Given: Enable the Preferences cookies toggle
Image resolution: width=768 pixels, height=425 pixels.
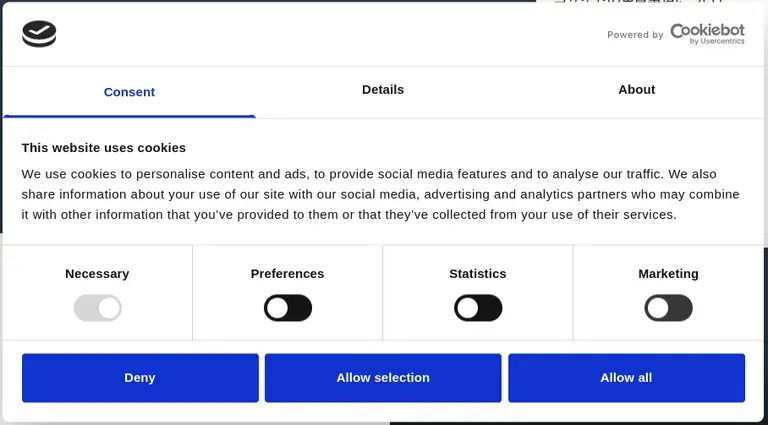Looking at the screenshot, I should 288,308.
